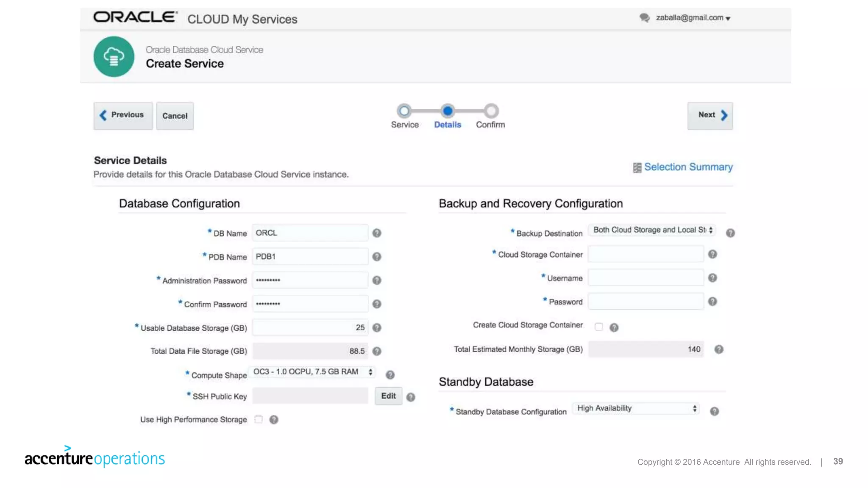Screen dimensions: 868x488
Task: Open Standby Database Configuration dropdown
Action: point(636,408)
